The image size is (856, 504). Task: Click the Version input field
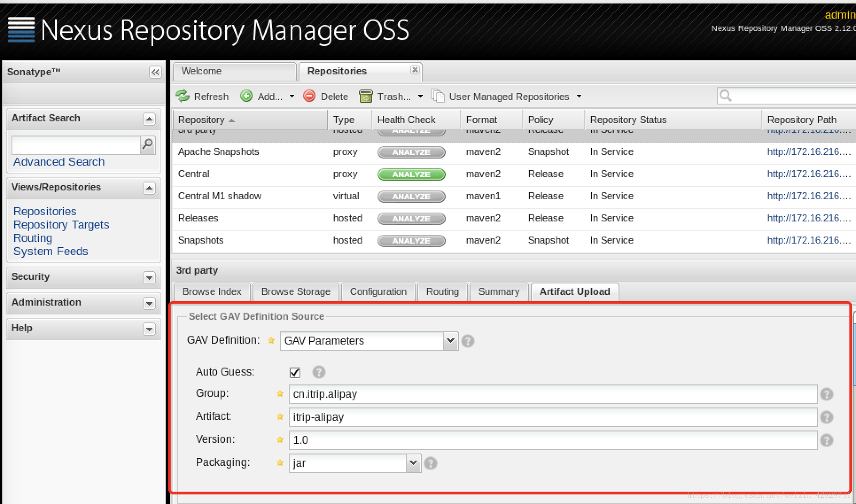[553, 440]
